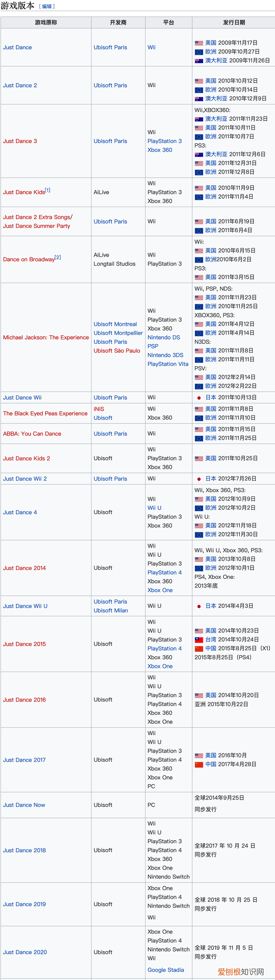The image size is (275, 980).
Task: Click the 游戏原称 column header
Action: click(46, 22)
